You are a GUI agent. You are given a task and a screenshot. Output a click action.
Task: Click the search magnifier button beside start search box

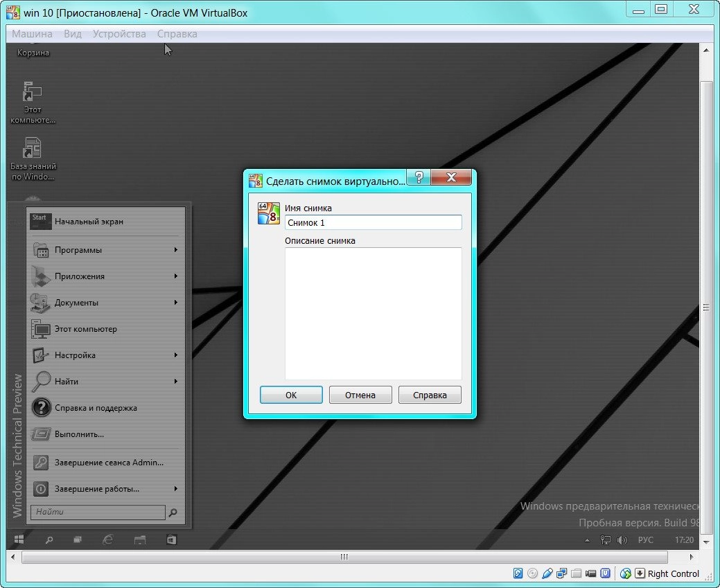coord(173,513)
